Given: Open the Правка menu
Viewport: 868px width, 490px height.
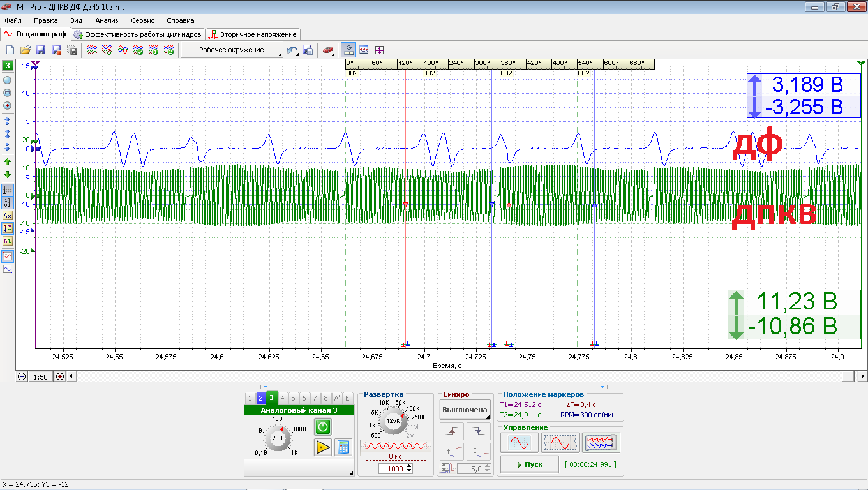Looking at the screenshot, I should (x=46, y=20).
